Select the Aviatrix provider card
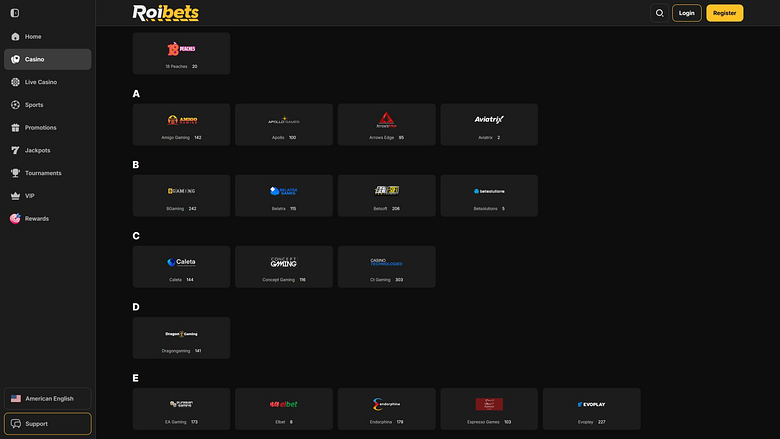 point(489,125)
